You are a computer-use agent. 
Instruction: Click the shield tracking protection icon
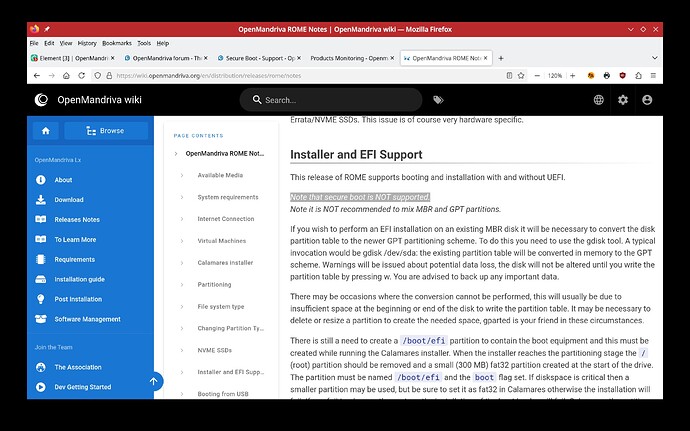[x=98, y=76]
